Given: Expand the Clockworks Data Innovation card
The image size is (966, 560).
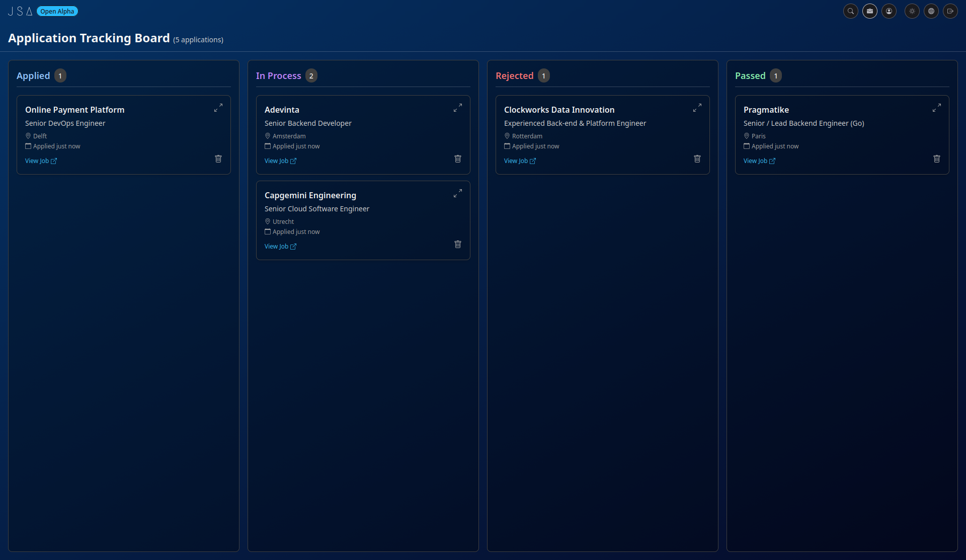Looking at the screenshot, I should click(697, 108).
